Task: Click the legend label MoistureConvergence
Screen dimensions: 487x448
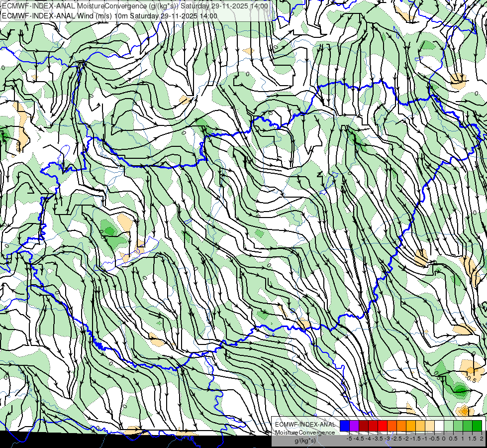Action: [305, 433]
